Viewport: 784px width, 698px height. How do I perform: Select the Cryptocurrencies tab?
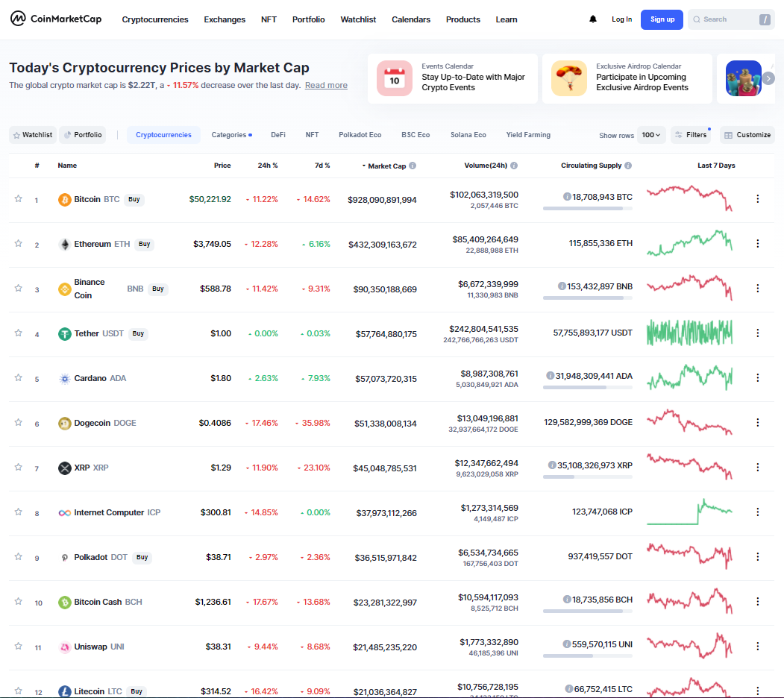163,135
